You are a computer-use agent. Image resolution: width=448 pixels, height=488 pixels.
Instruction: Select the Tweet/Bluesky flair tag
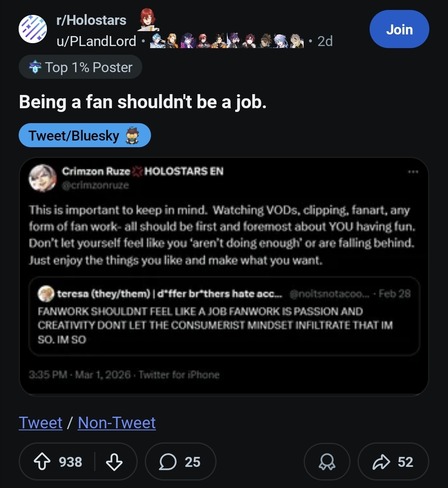[x=84, y=135]
